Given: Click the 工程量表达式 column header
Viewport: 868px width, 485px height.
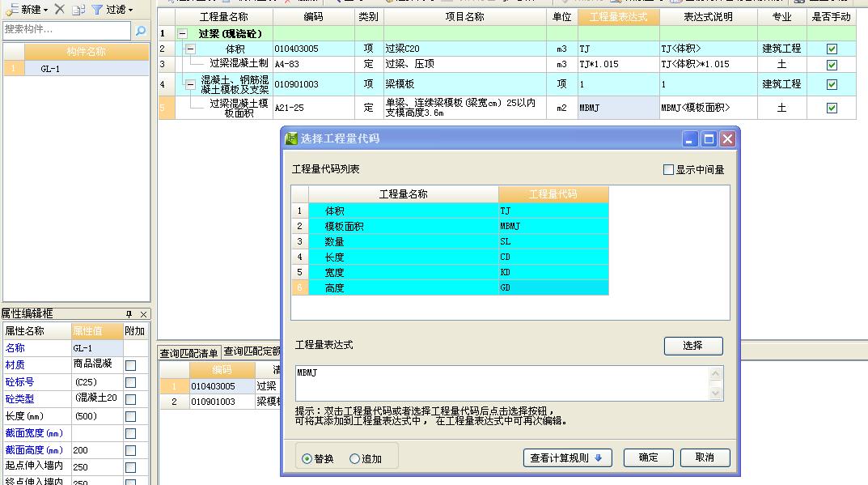Looking at the screenshot, I should 618,17.
